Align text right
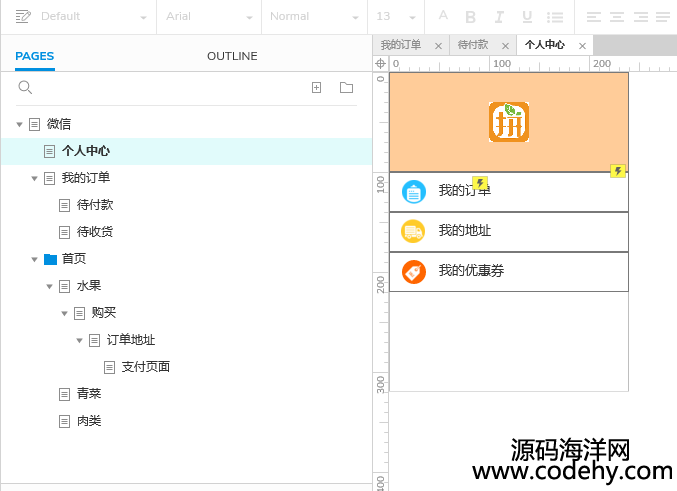Viewport: 677px width, 491px height. [x=640, y=17]
